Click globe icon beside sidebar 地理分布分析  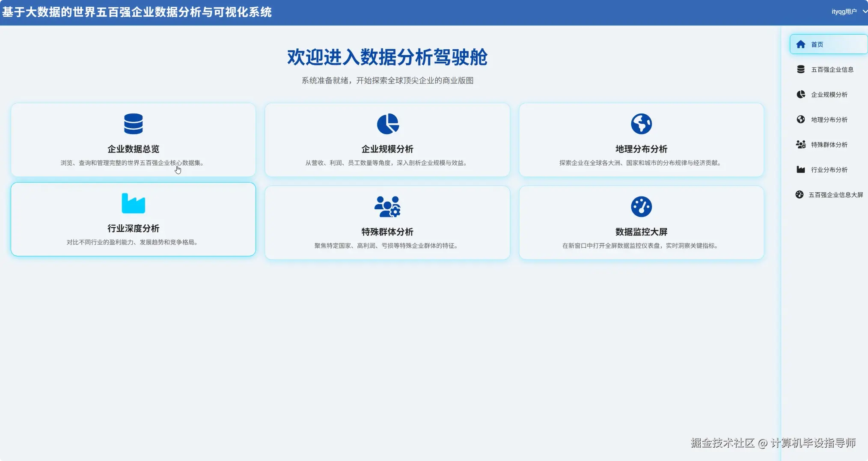coord(800,119)
